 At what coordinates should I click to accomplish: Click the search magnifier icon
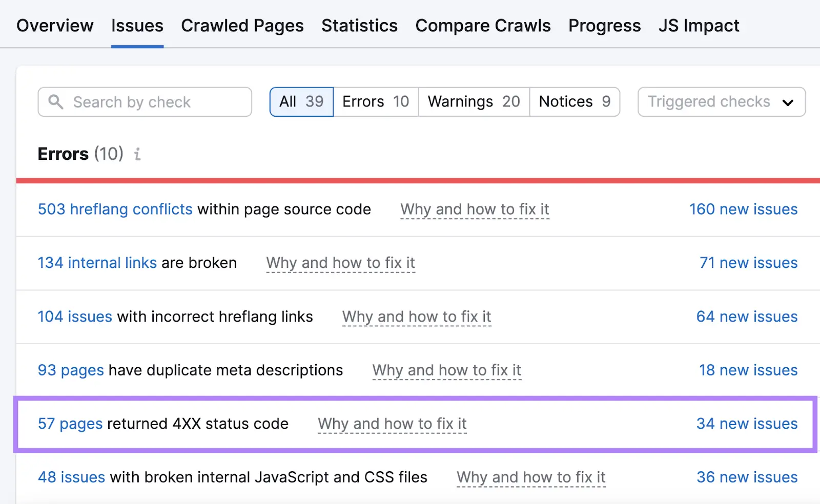(x=56, y=102)
